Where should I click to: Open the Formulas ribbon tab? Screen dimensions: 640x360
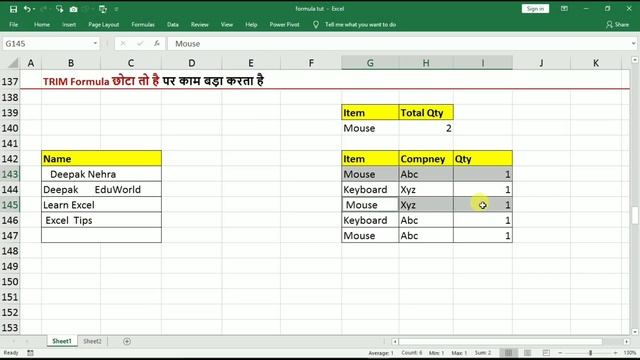(143, 24)
